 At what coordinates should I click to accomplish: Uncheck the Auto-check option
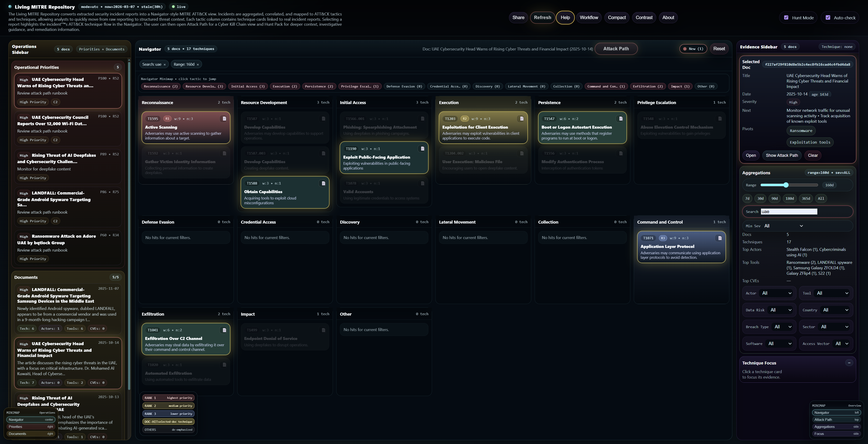tap(828, 17)
